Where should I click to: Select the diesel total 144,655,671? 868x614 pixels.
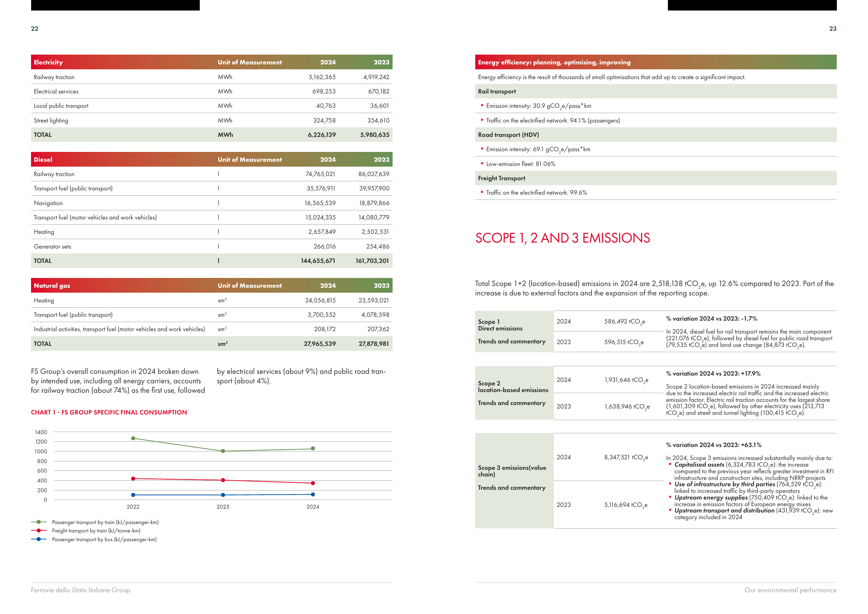318,261
